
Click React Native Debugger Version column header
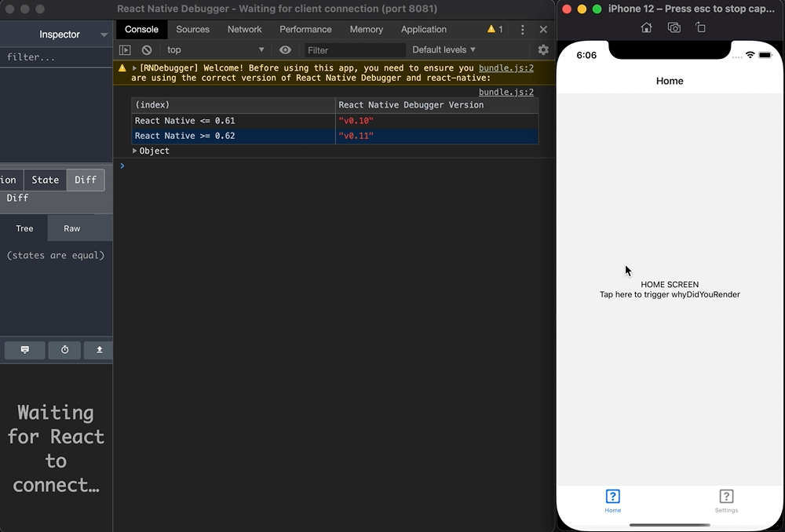click(x=437, y=105)
